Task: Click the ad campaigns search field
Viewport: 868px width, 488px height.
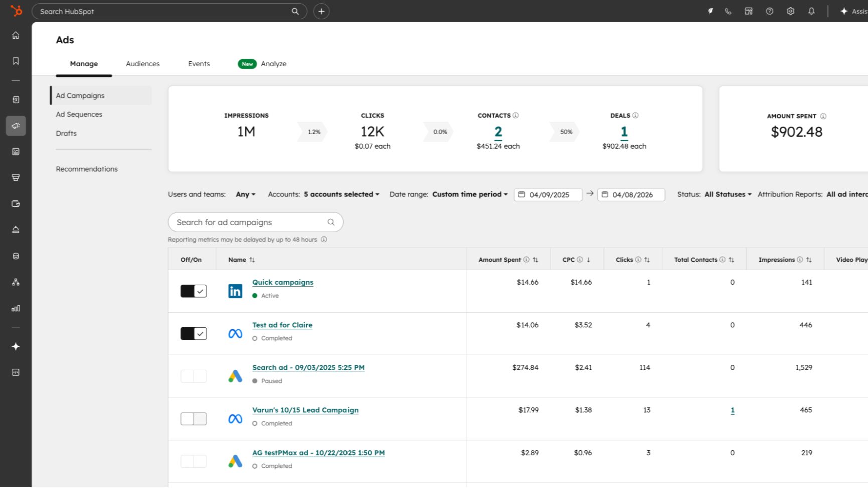Action: 251,222
